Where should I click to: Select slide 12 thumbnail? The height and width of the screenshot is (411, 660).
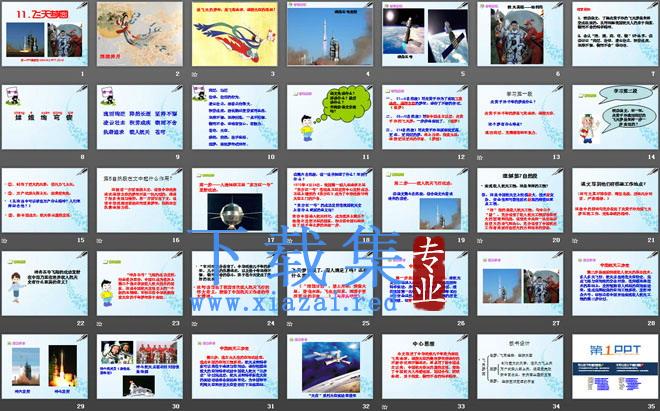pos(425,117)
